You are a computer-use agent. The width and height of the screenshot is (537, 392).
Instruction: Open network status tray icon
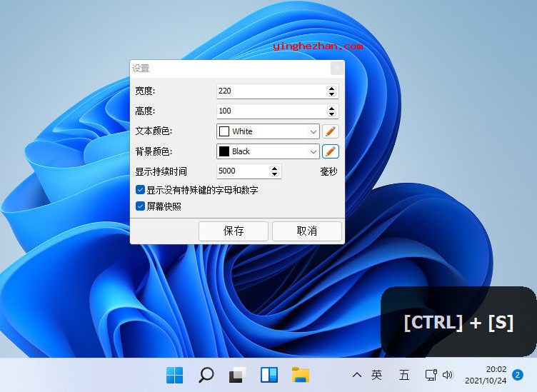(431, 376)
